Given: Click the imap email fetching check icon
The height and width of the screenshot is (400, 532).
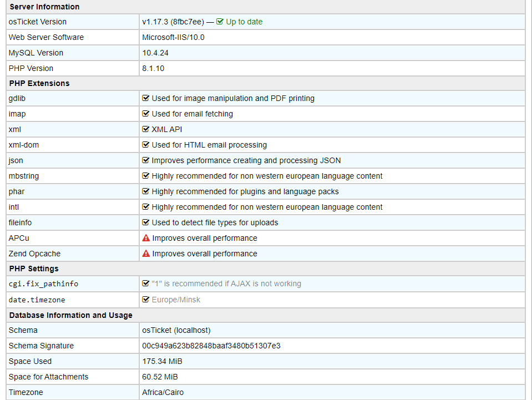Looking at the screenshot, I should 146,114.
